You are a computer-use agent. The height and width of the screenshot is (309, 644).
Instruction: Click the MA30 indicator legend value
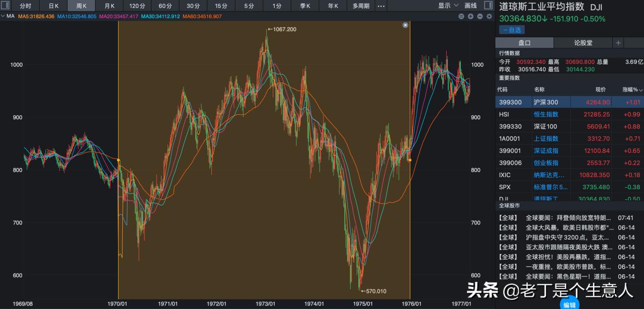(160, 16)
